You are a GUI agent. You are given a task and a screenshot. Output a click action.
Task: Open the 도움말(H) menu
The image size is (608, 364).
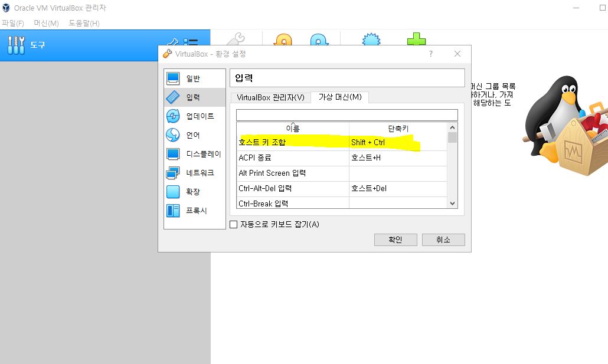click(84, 23)
